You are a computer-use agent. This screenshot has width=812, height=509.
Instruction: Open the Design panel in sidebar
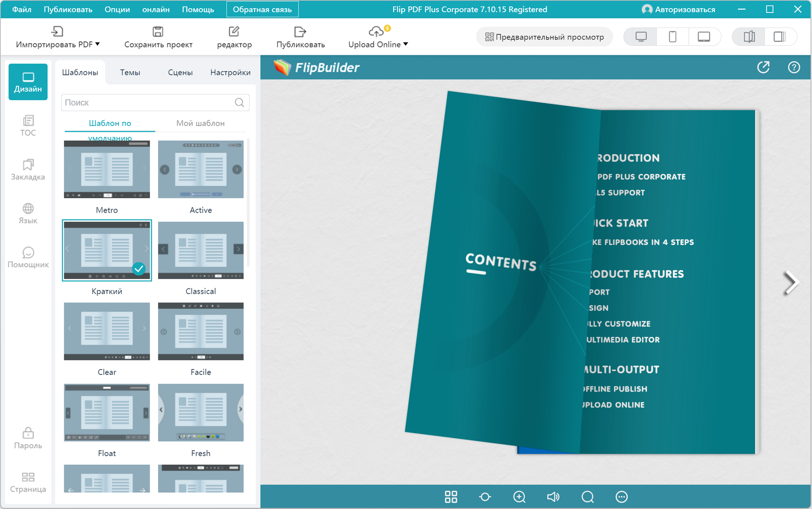(x=28, y=82)
